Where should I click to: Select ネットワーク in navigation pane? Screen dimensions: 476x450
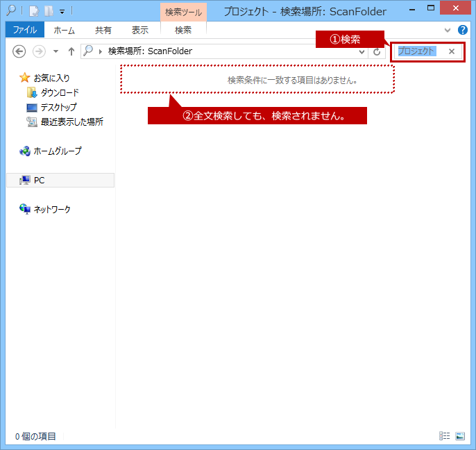(52, 209)
